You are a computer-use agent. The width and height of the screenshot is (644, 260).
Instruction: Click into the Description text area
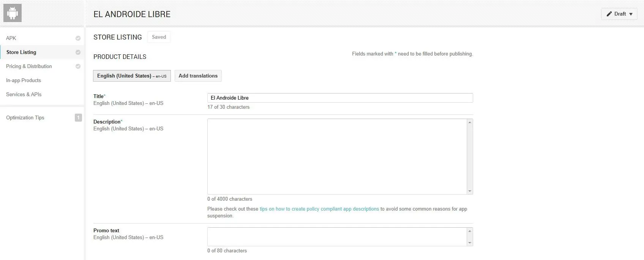pos(337,157)
